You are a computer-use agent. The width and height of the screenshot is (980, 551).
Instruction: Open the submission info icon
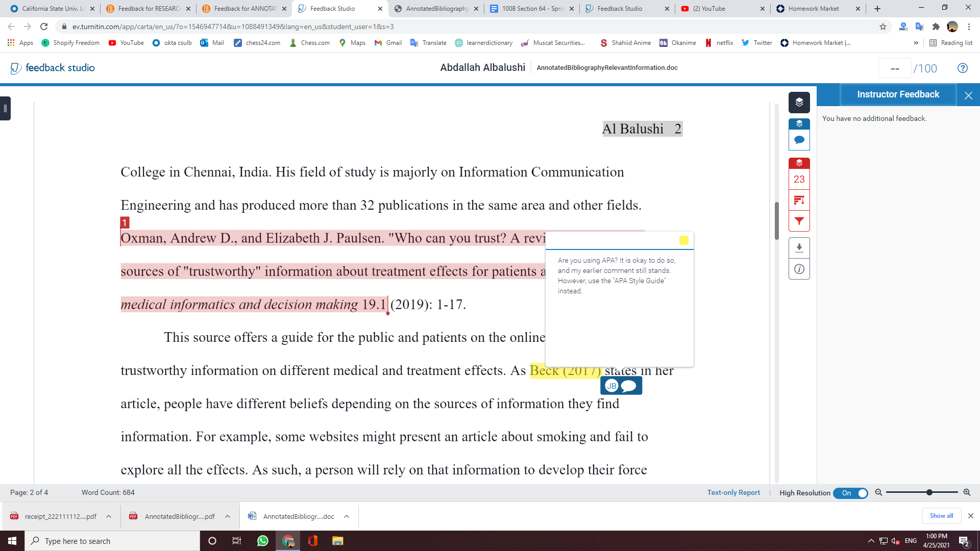[x=799, y=269]
